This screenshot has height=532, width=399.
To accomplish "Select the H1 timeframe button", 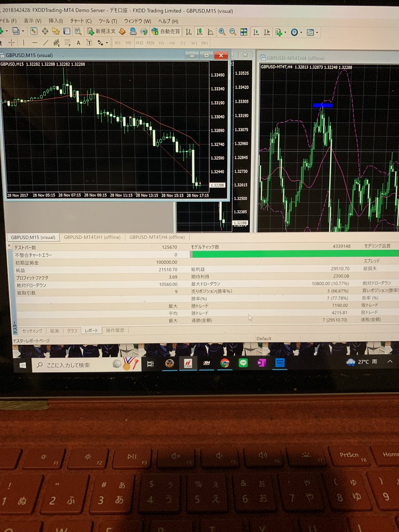I will click(x=161, y=43).
